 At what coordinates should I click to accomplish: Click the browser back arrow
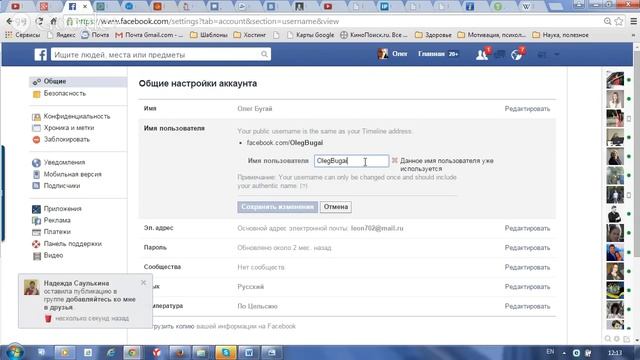tap(9, 21)
